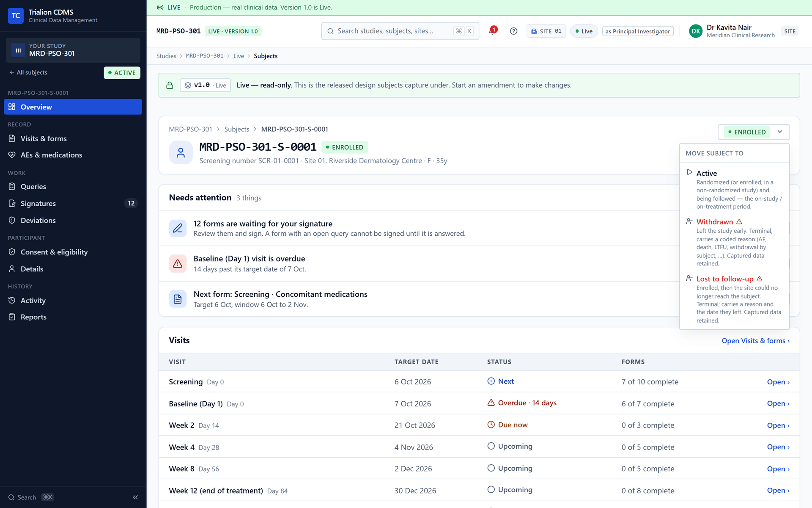Click the TC Trialion CDMS logo
The image size is (812, 508).
pyautogui.click(x=16, y=16)
